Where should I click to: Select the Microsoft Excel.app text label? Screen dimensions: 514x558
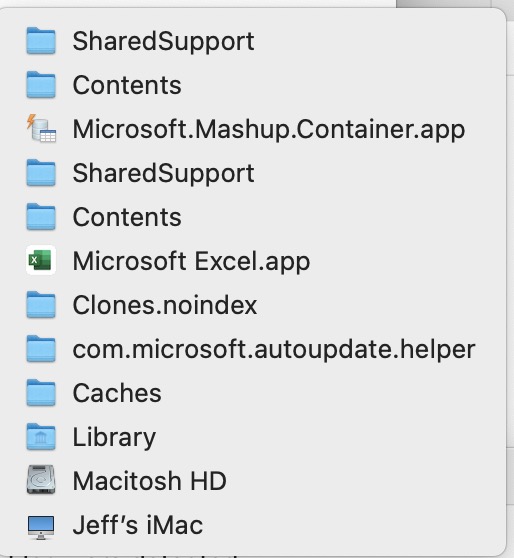[x=191, y=262]
